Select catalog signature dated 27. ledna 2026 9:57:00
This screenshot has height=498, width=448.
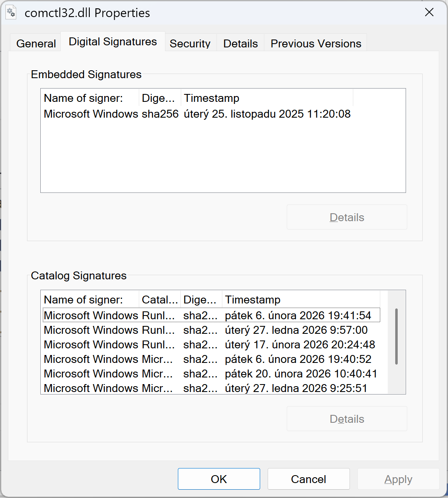(212, 330)
